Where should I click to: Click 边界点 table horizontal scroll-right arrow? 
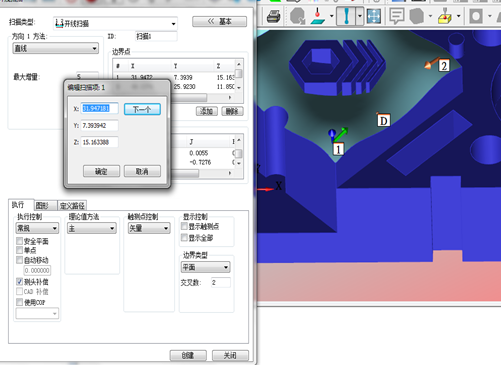click(x=230, y=97)
